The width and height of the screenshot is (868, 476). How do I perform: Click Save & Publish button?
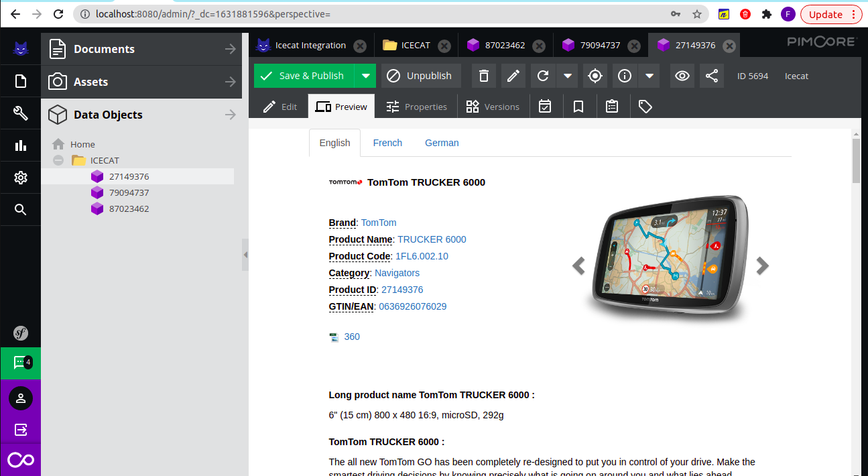click(x=304, y=76)
